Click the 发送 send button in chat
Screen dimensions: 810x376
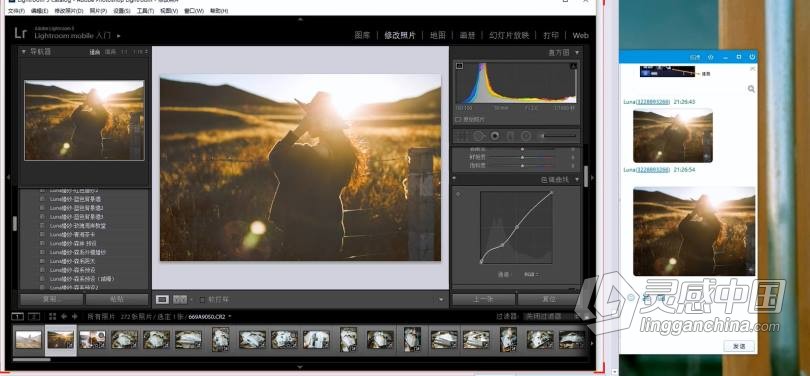coord(739,346)
